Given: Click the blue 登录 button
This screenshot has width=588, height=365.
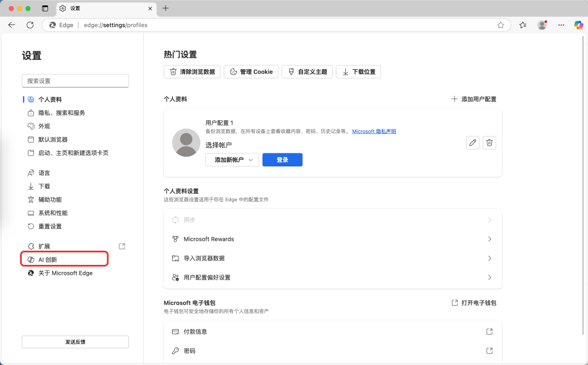Looking at the screenshot, I should click(282, 160).
